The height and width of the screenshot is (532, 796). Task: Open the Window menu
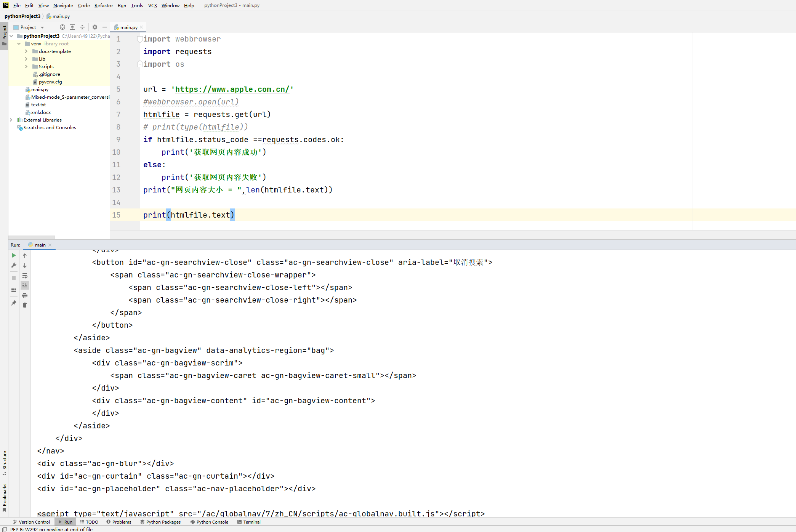[x=170, y=5]
